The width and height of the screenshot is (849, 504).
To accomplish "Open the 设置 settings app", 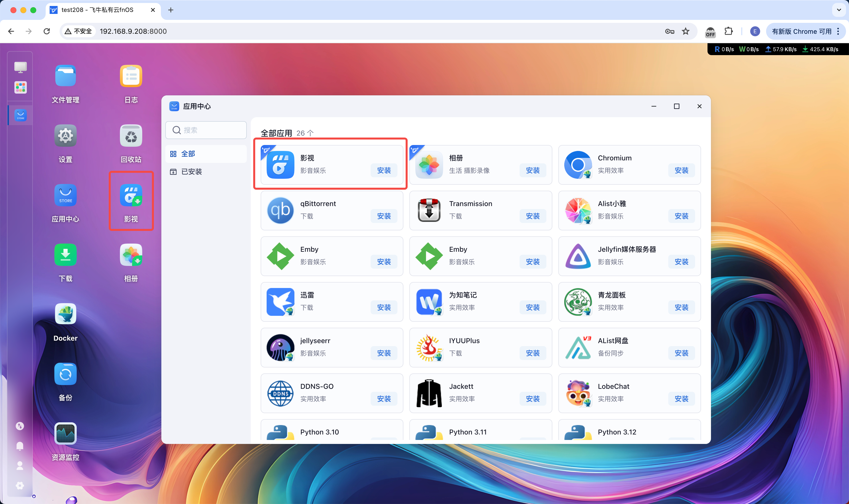I will click(x=65, y=136).
